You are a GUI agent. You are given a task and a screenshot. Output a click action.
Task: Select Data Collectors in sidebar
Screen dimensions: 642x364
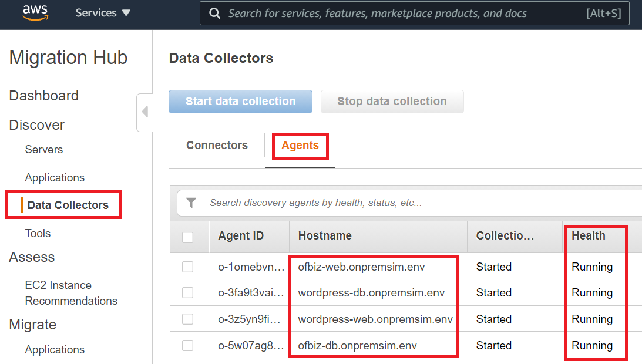coord(68,205)
